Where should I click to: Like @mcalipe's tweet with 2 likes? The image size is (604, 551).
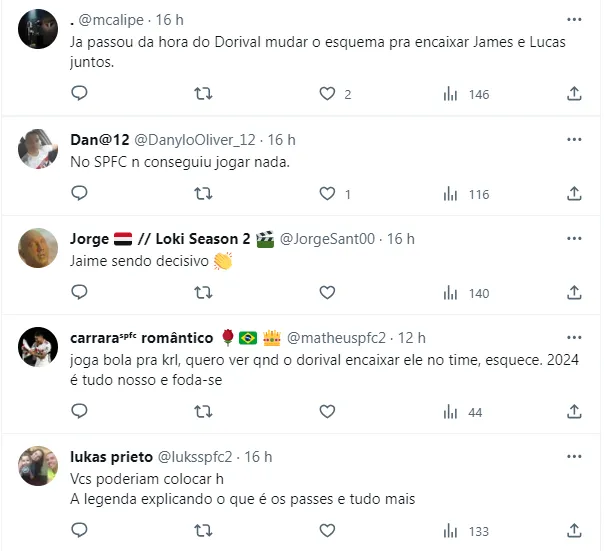click(x=327, y=94)
